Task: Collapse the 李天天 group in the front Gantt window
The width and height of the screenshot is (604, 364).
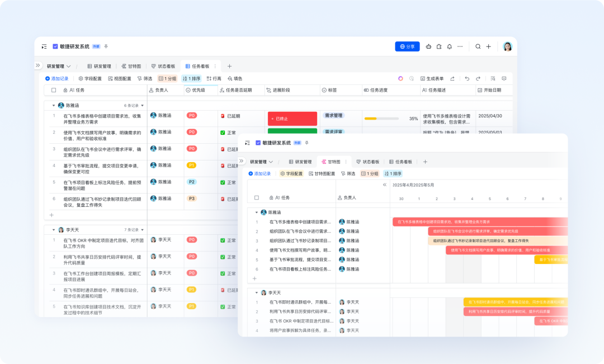Action: click(x=257, y=293)
